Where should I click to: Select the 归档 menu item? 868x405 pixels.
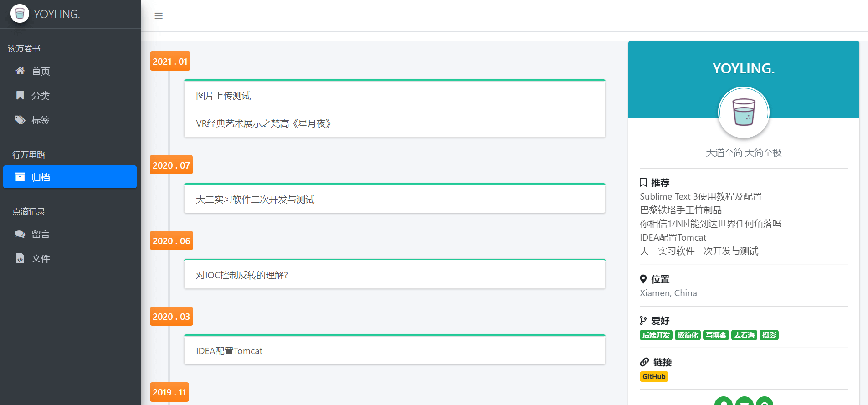click(x=70, y=177)
